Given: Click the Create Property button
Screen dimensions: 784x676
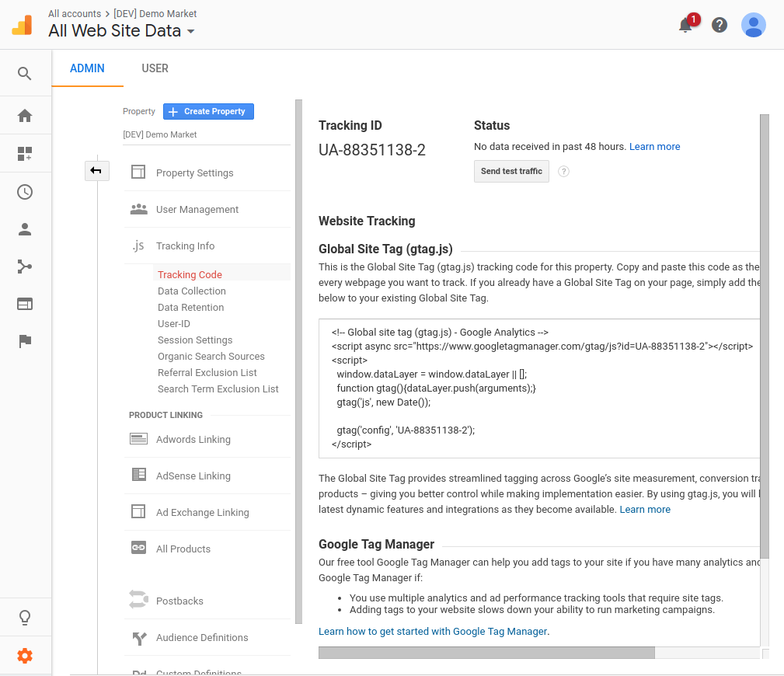Looking at the screenshot, I should (208, 111).
